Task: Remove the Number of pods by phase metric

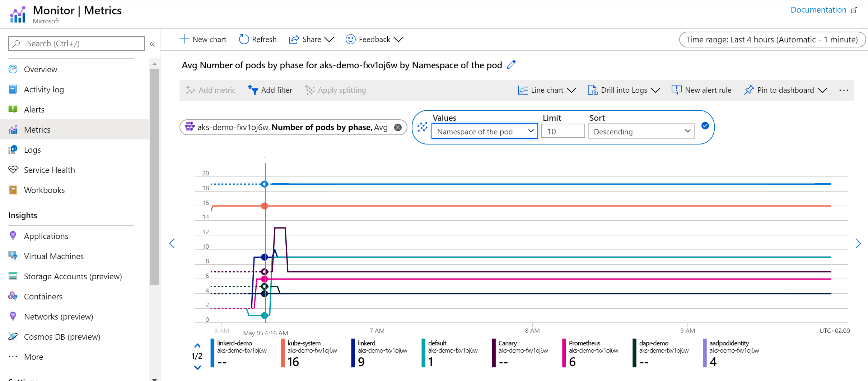Action: 398,127
